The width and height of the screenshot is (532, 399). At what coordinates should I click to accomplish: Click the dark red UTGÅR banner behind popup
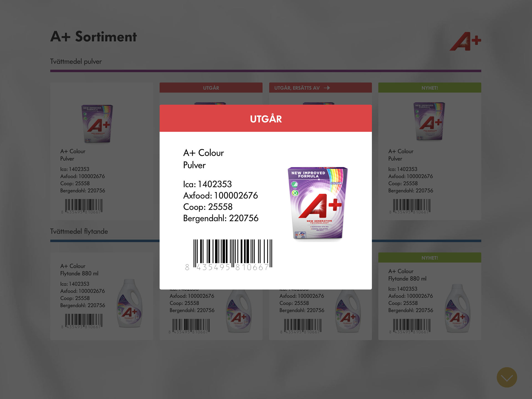tap(211, 88)
